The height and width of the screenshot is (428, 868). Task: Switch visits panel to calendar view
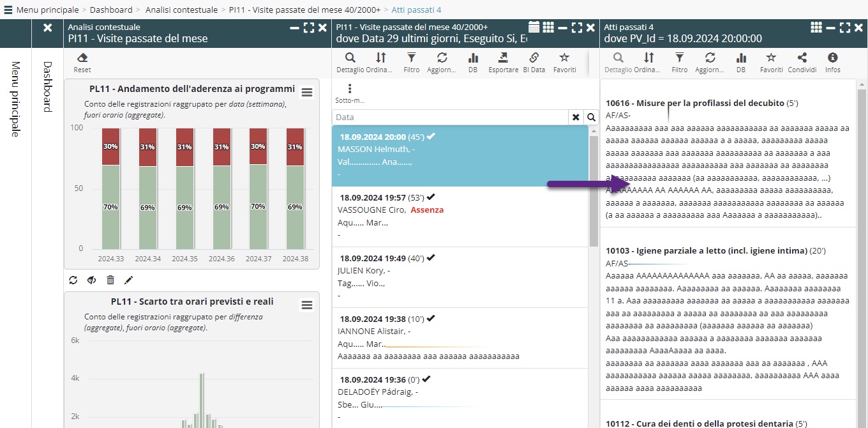pyautogui.click(x=534, y=27)
